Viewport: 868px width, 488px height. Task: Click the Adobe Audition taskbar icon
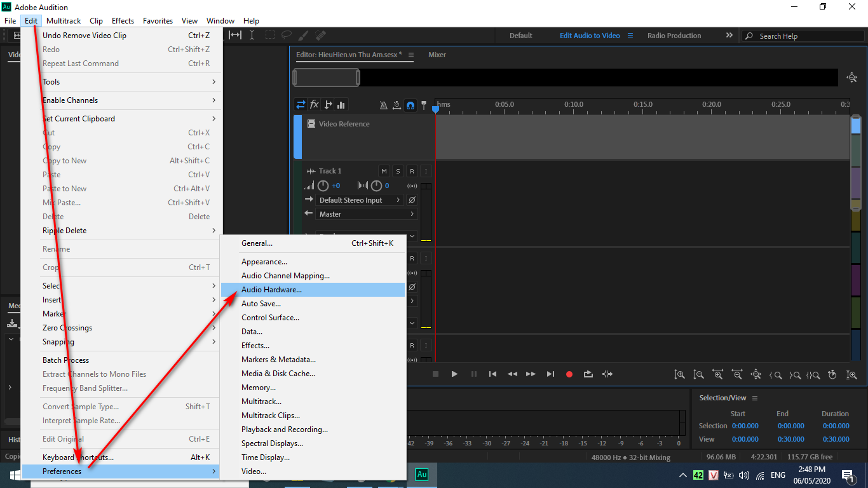pyautogui.click(x=421, y=475)
